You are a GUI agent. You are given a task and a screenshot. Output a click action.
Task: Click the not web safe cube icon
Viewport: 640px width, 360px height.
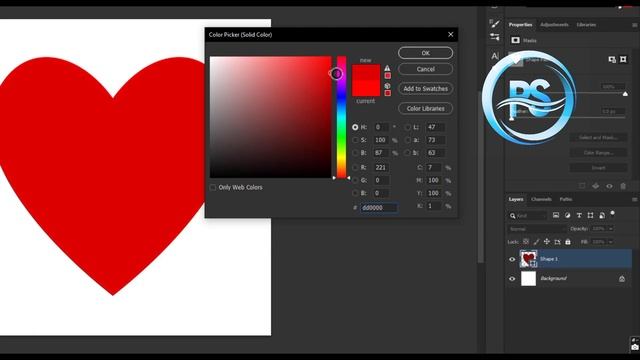(x=387, y=86)
